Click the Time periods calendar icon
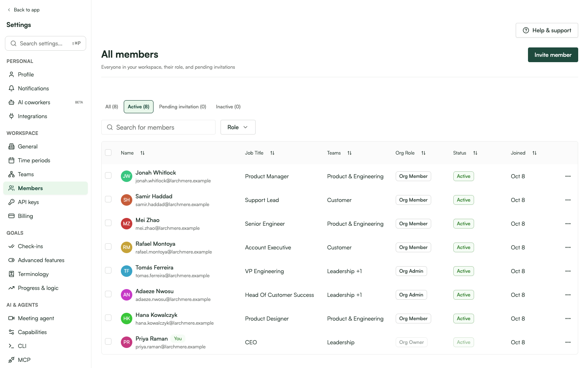 11,160
